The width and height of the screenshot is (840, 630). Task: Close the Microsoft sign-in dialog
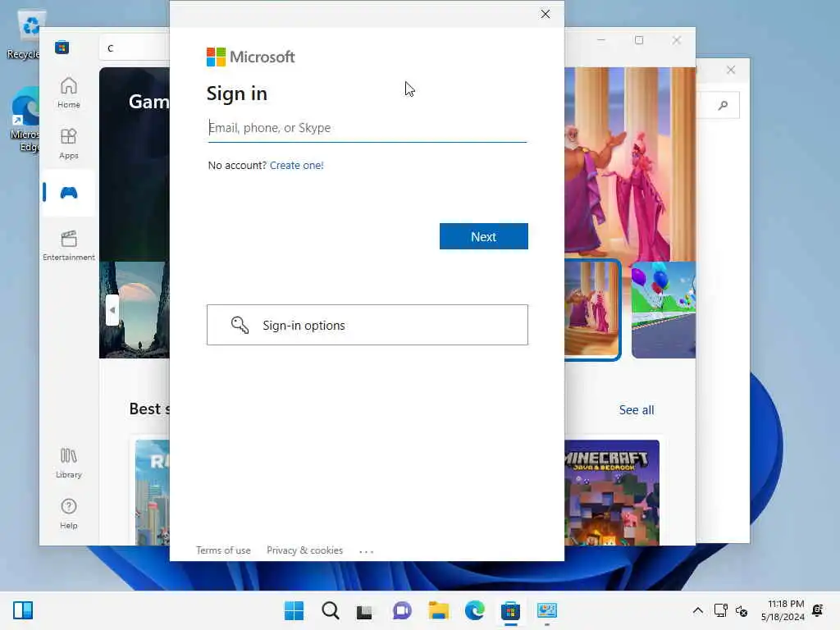(x=546, y=14)
